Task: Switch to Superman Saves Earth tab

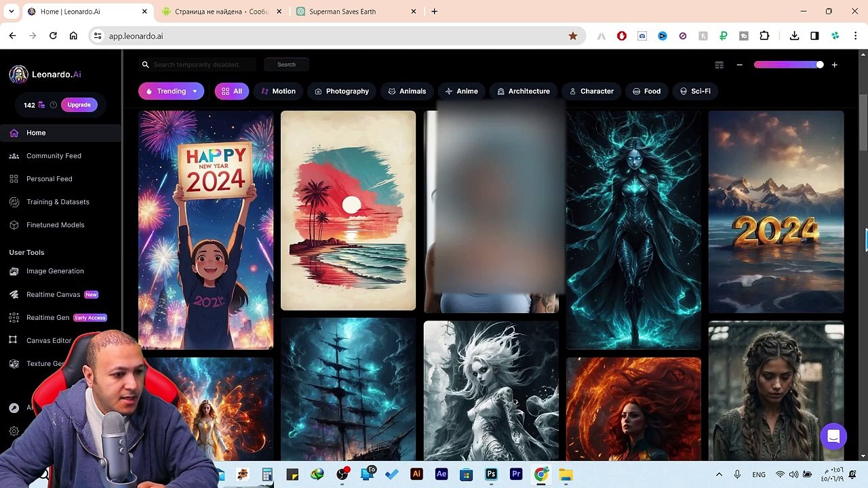Action: [356, 12]
